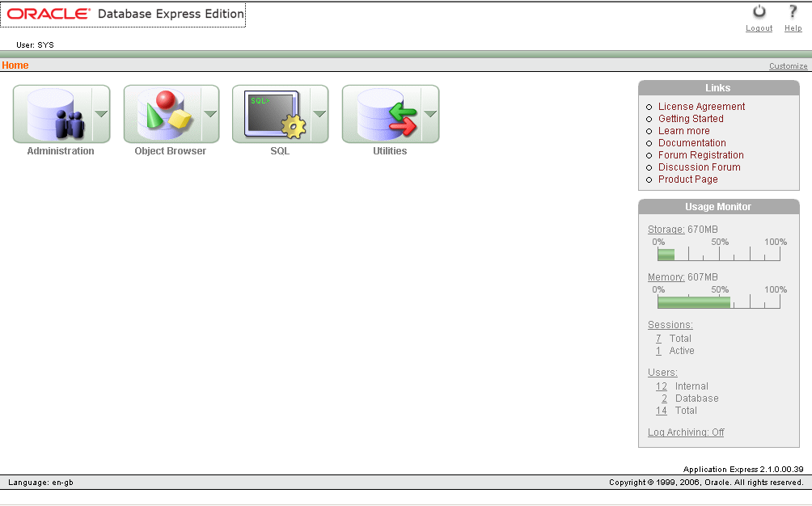Expand the Utilities dropdown arrow
Viewport: 812px width, 506px height.
pyautogui.click(x=430, y=114)
